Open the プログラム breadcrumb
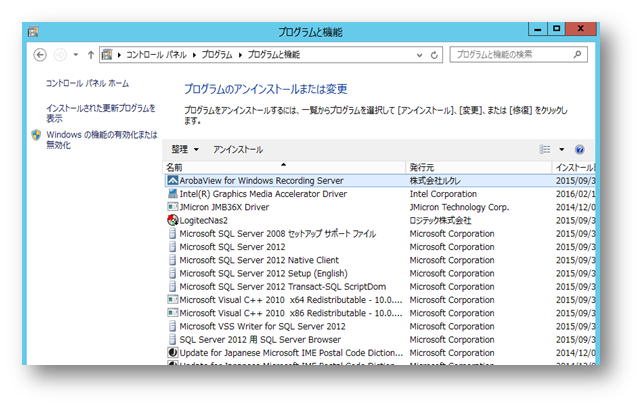This screenshot has height=407, width=642. pyautogui.click(x=217, y=54)
